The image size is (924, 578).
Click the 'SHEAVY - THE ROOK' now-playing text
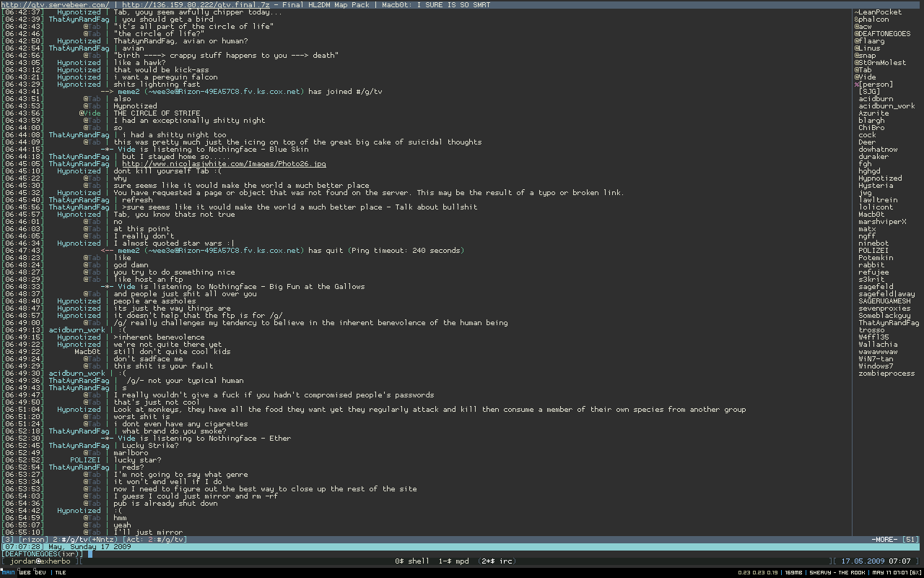pyautogui.click(x=837, y=572)
